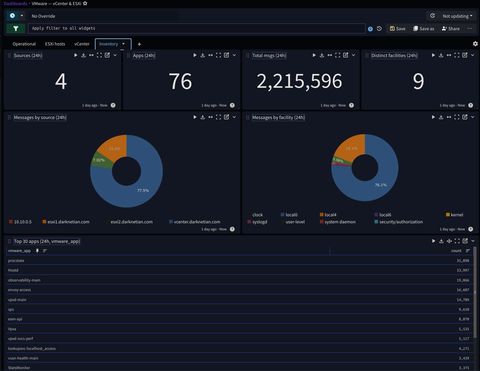The image size is (480, 371).
Task: Toggle sort on vmware_app column
Action: pyautogui.click(x=45, y=251)
